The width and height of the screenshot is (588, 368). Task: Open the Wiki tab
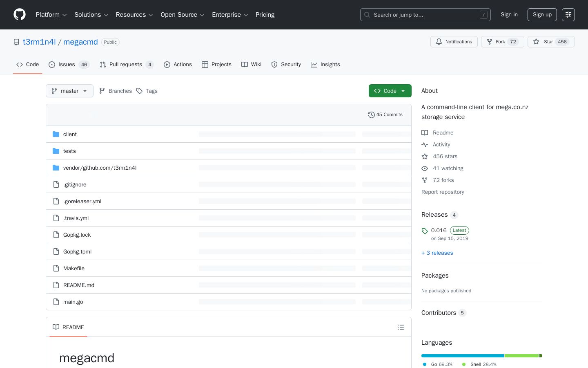(x=252, y=65)
